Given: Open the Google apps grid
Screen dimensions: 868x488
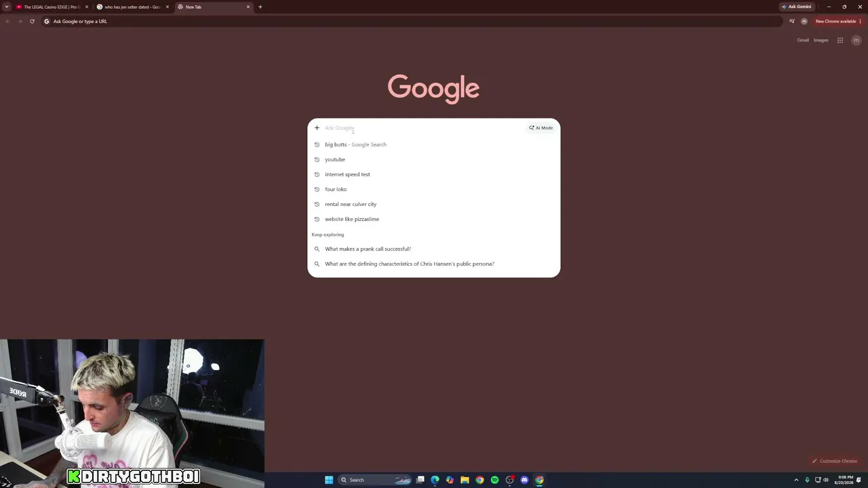Looking at the screenshot, I should (840, 40).
